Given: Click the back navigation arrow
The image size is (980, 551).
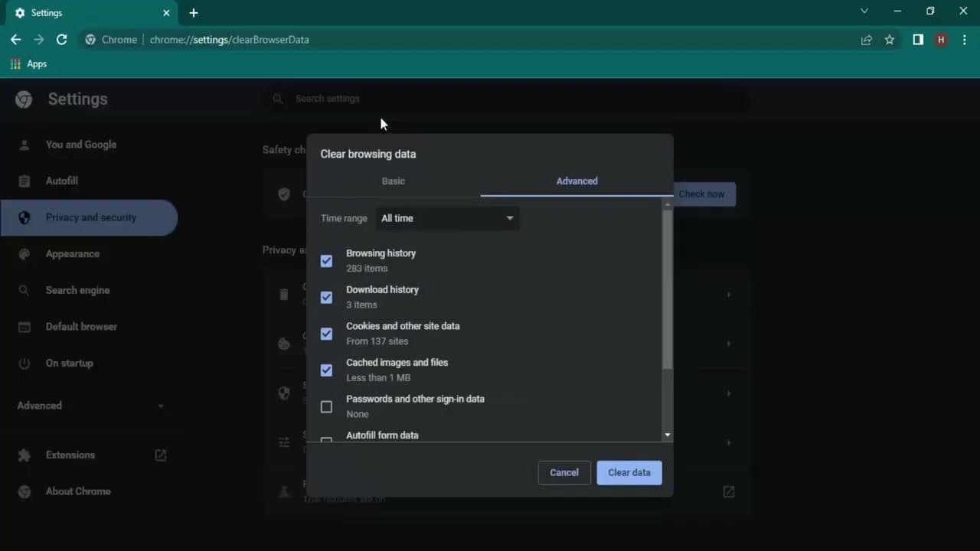Looking at the screenshot, I should (15, 40).
